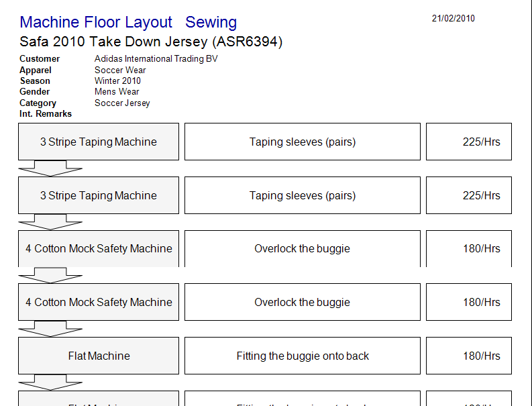Click the arrow above the first Flat Machine box
This screenshot has width=532, height=406.
(50, 329)
